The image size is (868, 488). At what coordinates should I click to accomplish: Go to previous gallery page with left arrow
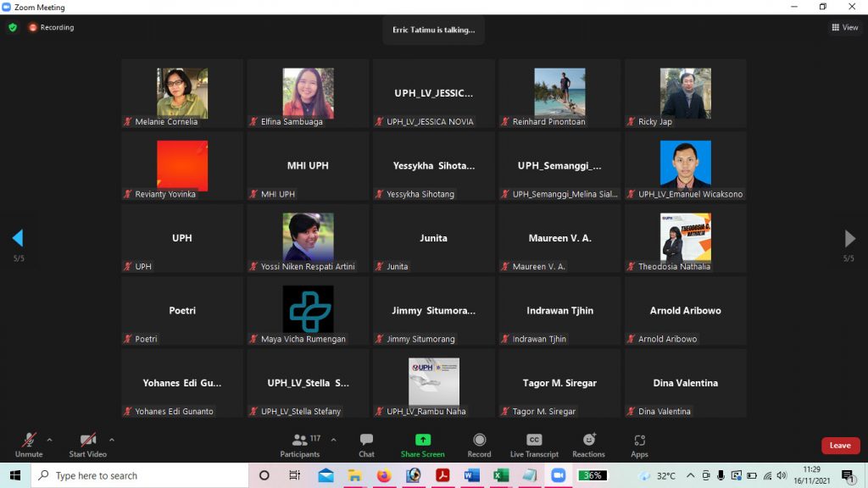pyautogui.click(x=18, y=238)
